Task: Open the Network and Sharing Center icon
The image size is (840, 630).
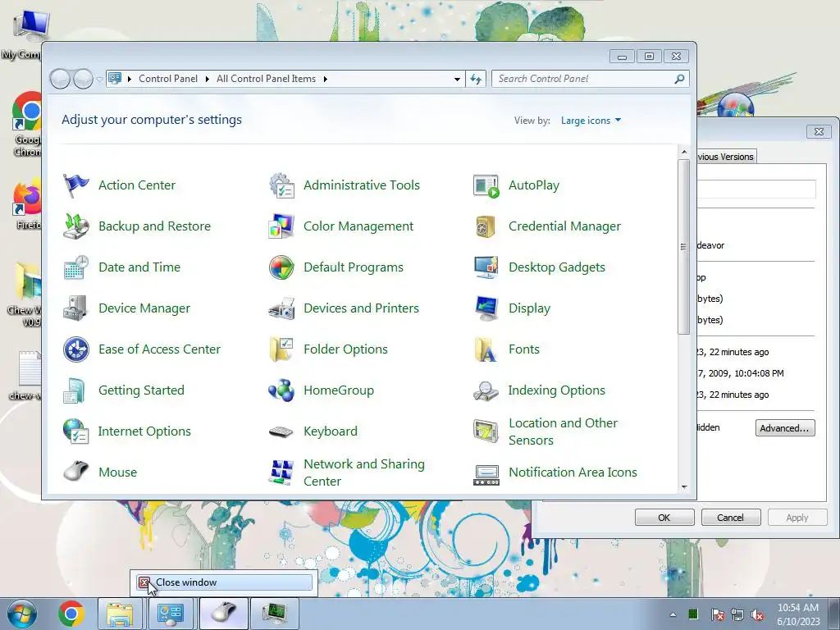Action: click(281, 472)
